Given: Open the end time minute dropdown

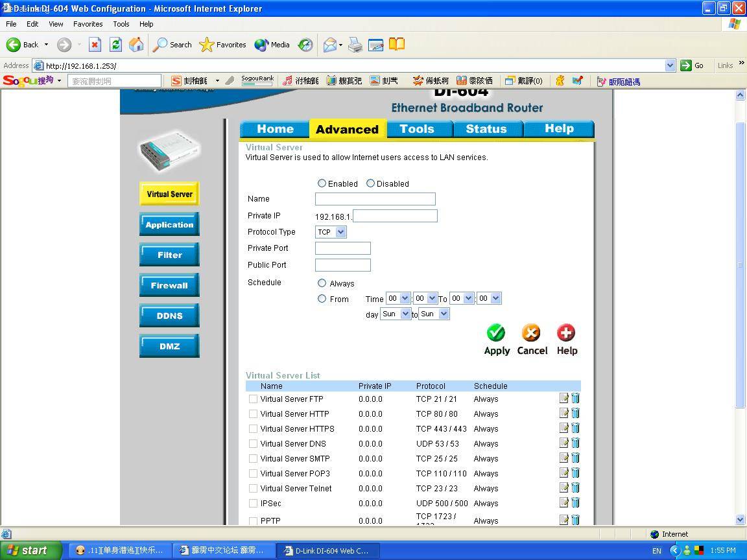Looking at the screenshot, I should pyautogui.click(x=490, y=299).
